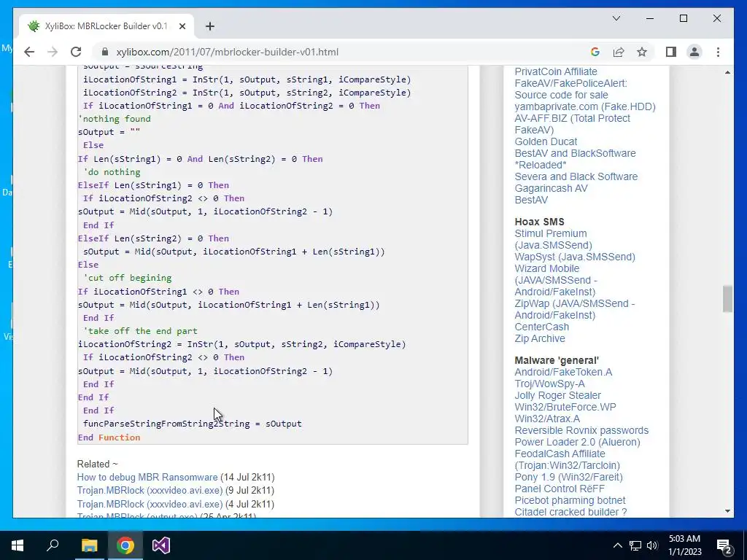The height and width of the screenshot is (560, 747).
Task: Open Picebot pharming botnet link
Action: pyautogui.click(x=570, y=500)
